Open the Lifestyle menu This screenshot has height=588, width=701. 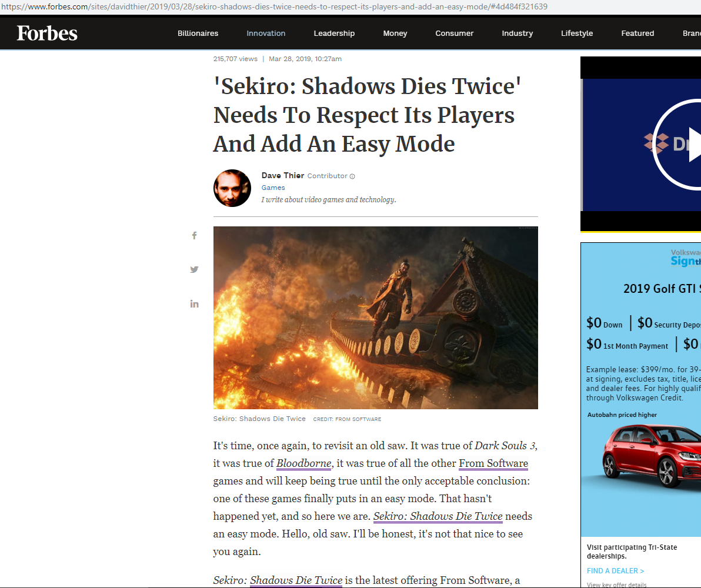click(577, 33)
